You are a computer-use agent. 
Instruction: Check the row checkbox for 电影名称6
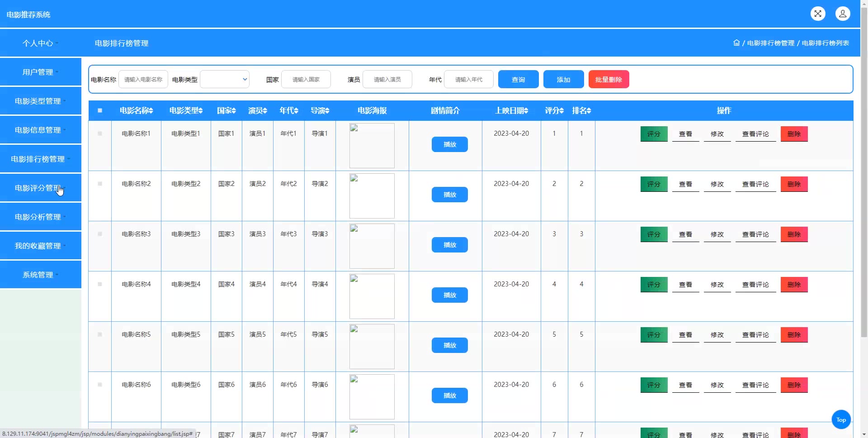click(100, 385)
